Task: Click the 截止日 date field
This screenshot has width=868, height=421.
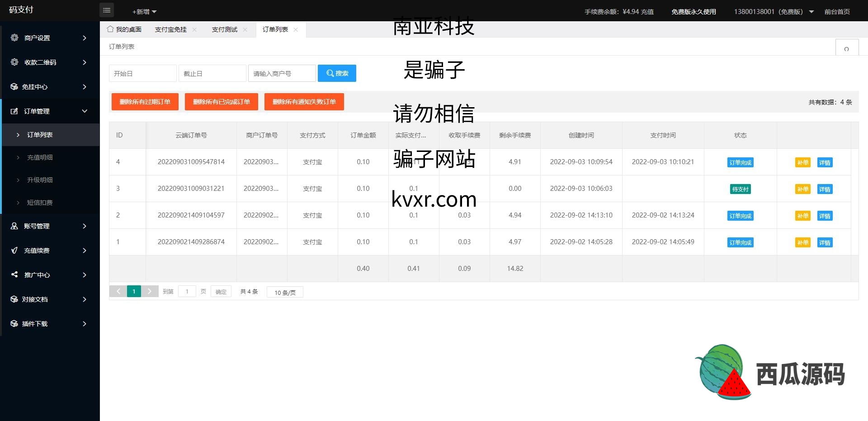Action: [x=212, y=73]
